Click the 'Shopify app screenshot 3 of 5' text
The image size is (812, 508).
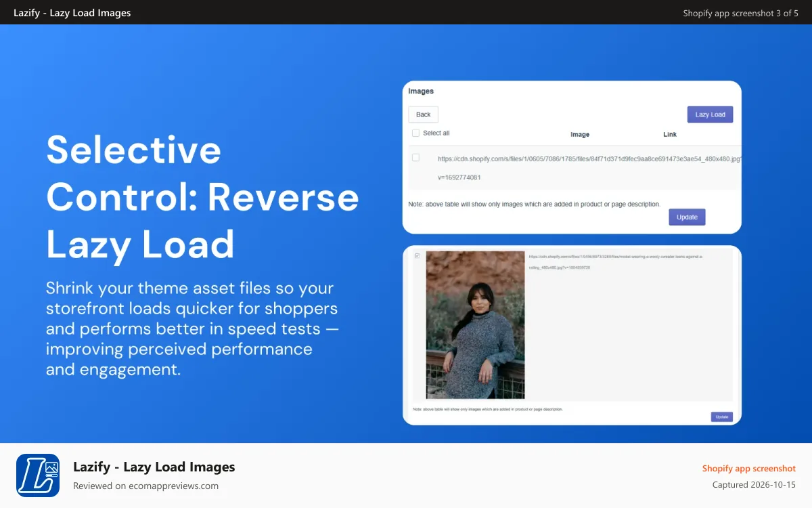(x=740, y=13)
